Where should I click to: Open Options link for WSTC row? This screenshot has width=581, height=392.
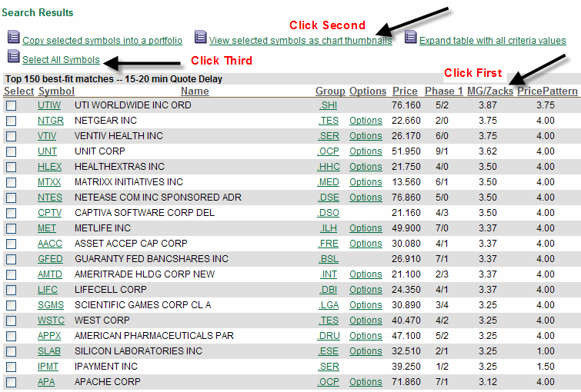366,321
